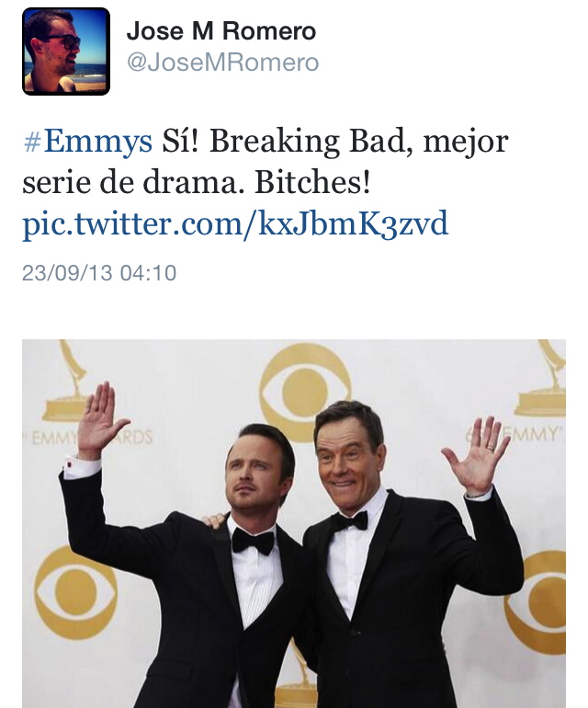The height and width of the screenshot is (708, 588).
Task: Open the pic.twitter.com/kxJbmK3zvd link
Action: click(x=235, y=223)
